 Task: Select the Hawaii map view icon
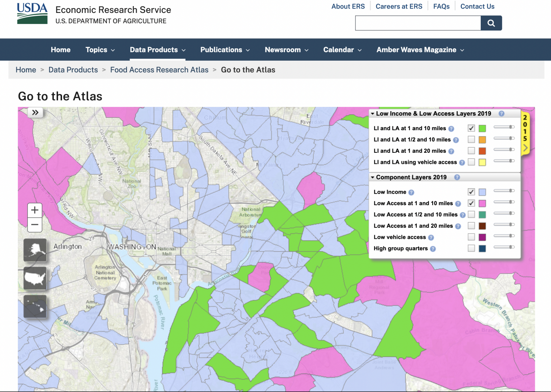(35, 307)
